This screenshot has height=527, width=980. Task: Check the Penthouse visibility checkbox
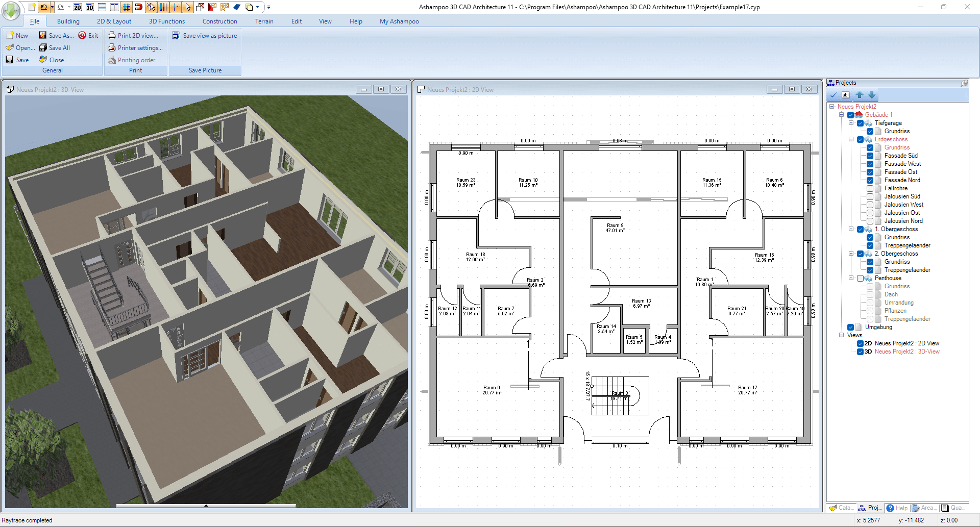click(861, 278)
